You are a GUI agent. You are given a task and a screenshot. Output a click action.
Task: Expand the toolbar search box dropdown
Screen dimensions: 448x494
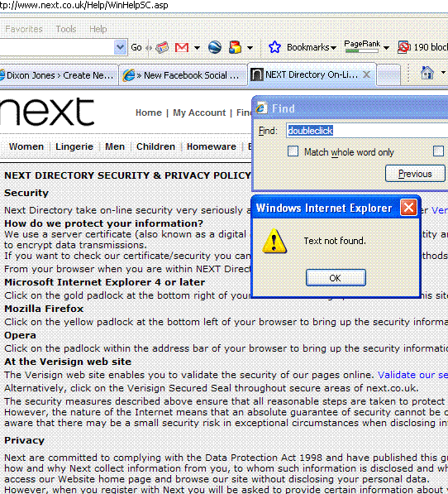click(120, 47)
